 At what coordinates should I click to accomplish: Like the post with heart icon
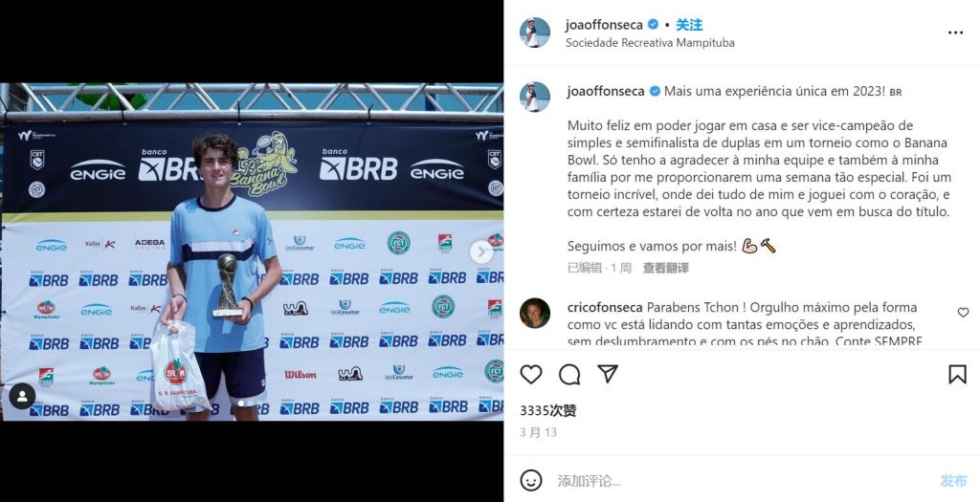531,375
